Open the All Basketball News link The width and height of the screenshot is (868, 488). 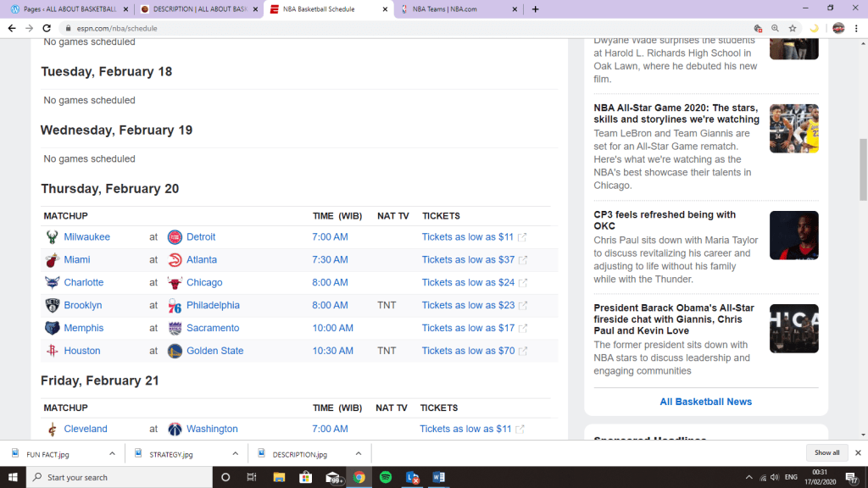pyautogui.click(x=705, y=402)
